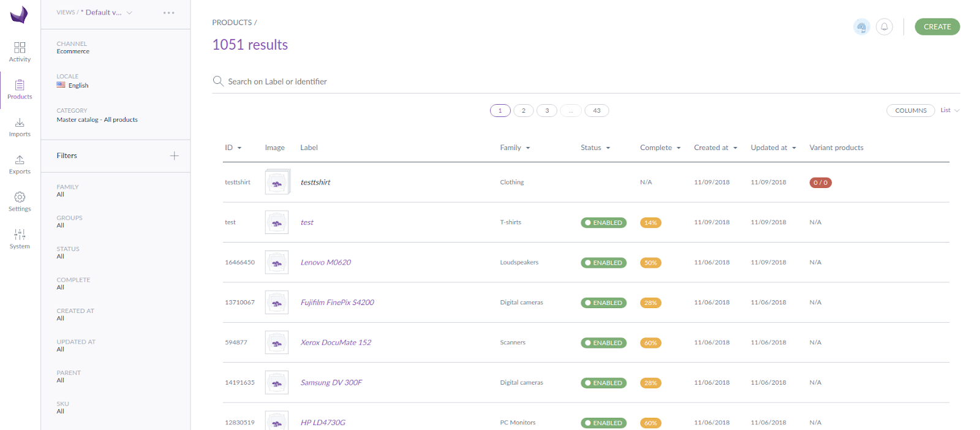The image size is (980, 430).
Task: Open the Xerox DocuMate 152 product
Action: [x=336, y=342]
